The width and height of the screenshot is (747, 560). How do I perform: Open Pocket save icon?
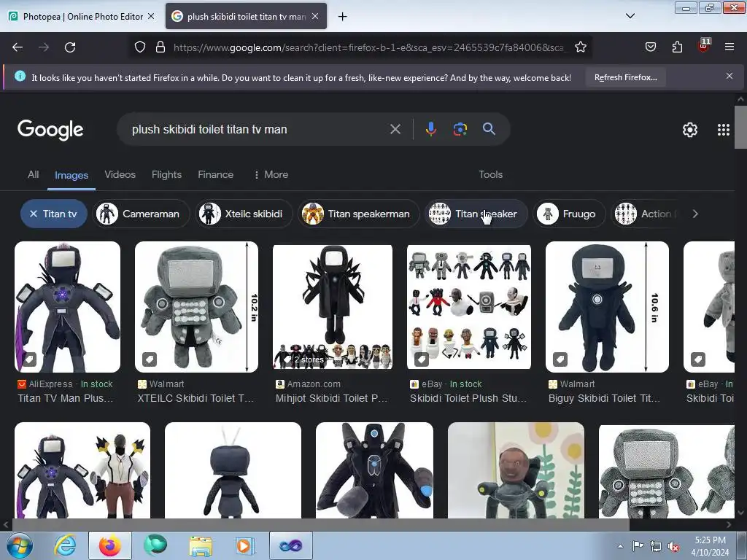[650, 47]
